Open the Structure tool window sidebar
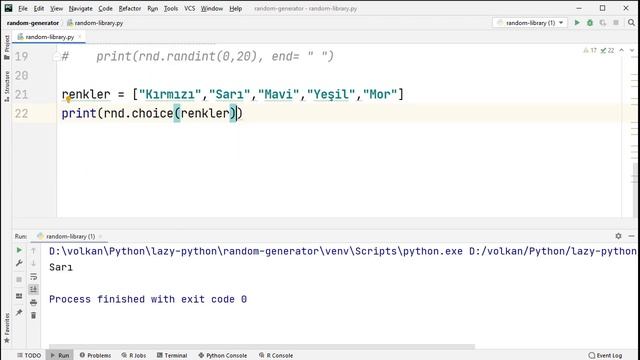The width and height of the screenshot is (640, 360). 7,87
